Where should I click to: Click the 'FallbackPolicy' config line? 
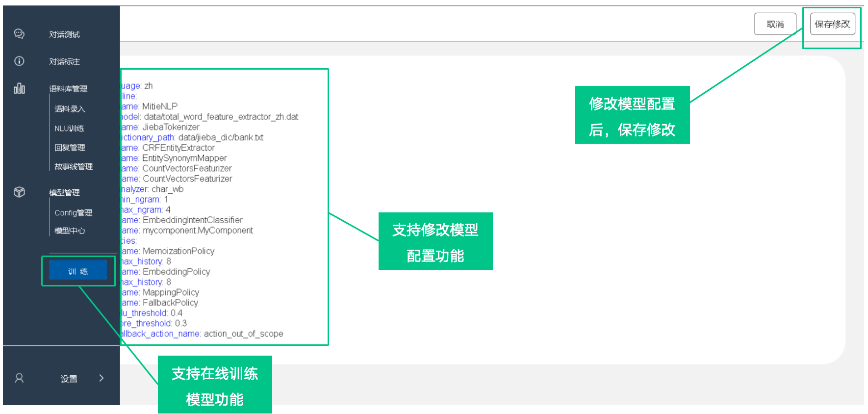point(171,303)
